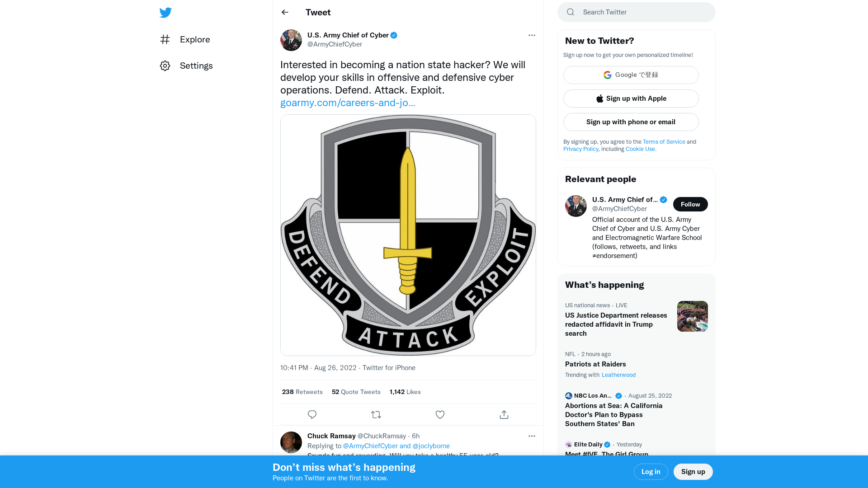This screenshot has height=488, width=868.
Task: Share the tweet
Action: pyautogui.click(x=504, y=414)
